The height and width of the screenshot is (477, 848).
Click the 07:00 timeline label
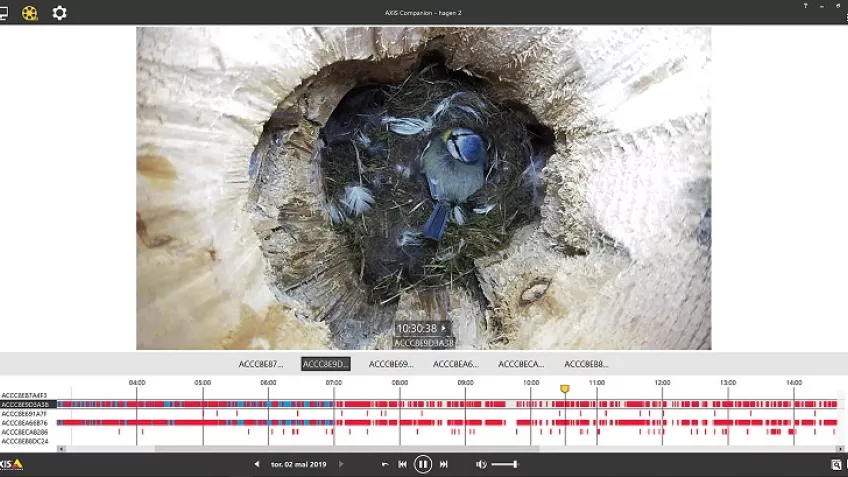pyautogui.click(x=334, y=382)
